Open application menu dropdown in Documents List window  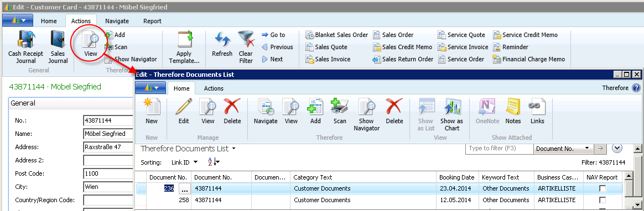[150, 88]
